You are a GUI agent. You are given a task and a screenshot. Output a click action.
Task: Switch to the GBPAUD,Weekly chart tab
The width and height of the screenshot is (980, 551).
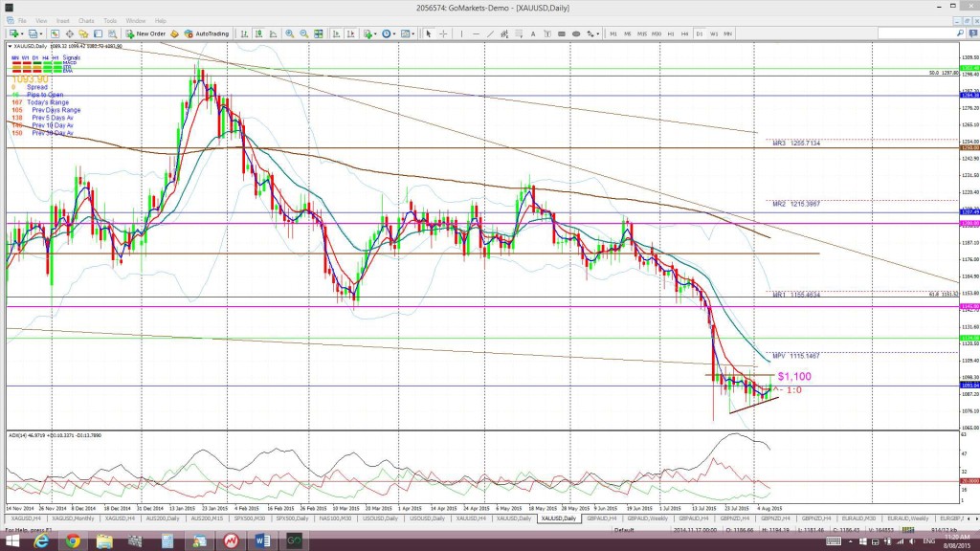click(648, 518)
